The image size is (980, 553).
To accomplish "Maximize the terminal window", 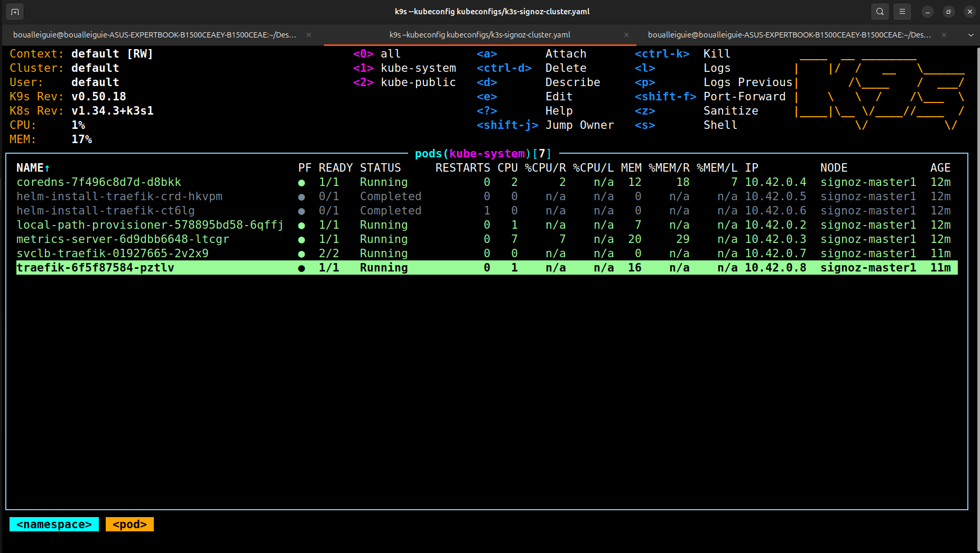I will click(x=949, y=12).
